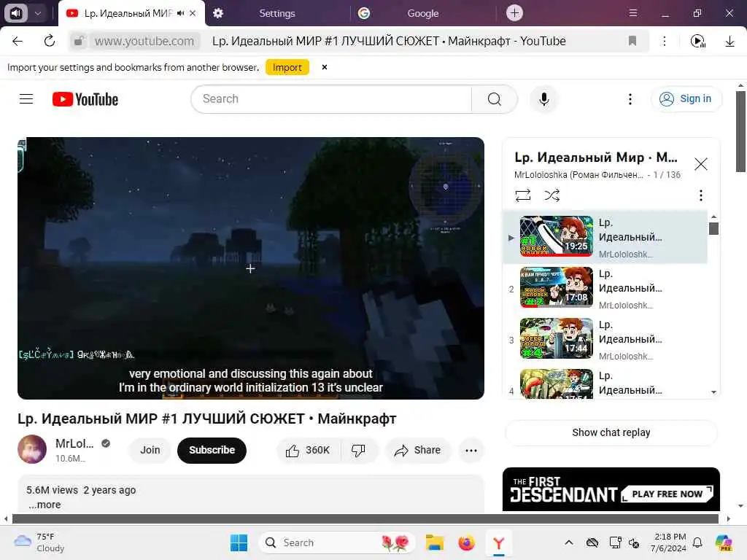The height and width of the screenshot is (560, 747).
Task: Search with voice microphone button
Action: tap(543, 99)
